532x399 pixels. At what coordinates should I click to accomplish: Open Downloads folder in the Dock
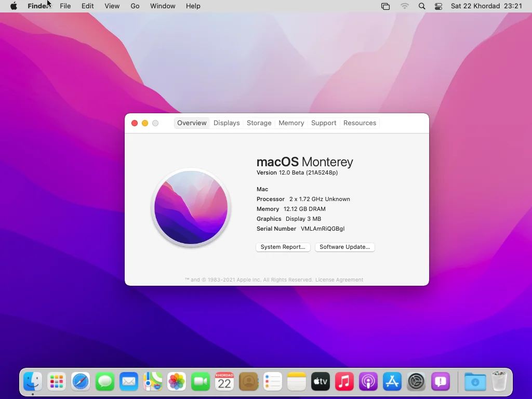475,382
